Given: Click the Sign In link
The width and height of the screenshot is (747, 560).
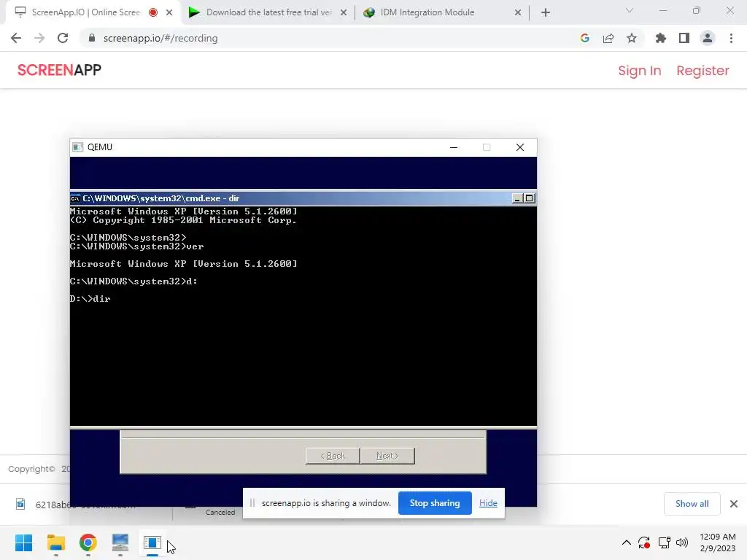Looking at the screenshot, I should pyautogui.click(x=639, y=71).
